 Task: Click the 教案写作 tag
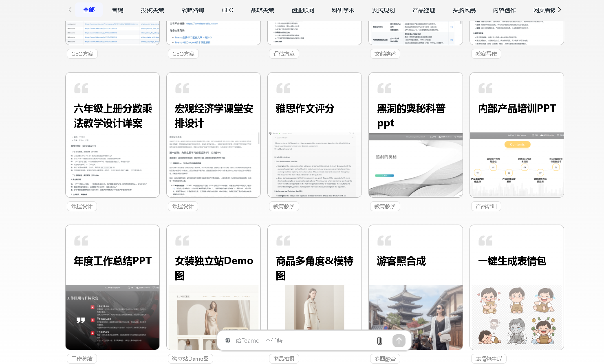pos(486,53)
